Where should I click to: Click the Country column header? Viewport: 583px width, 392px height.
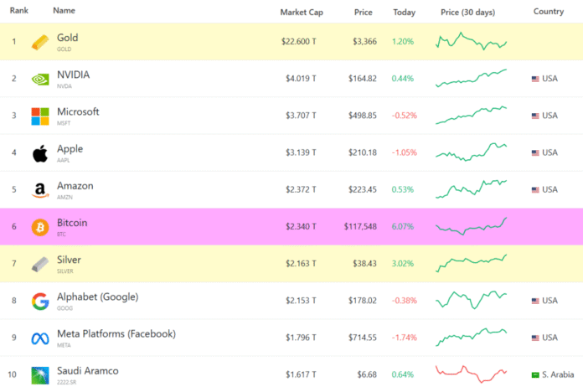(548, 12)
